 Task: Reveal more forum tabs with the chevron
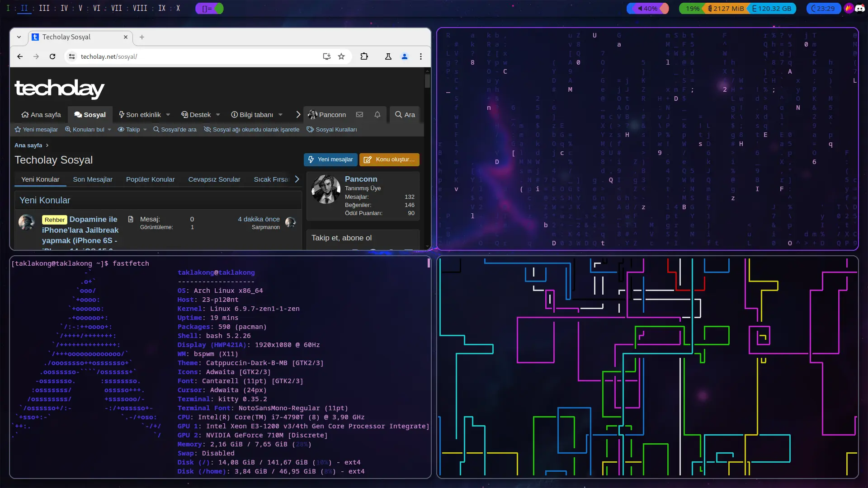click(x=297, y=179)
